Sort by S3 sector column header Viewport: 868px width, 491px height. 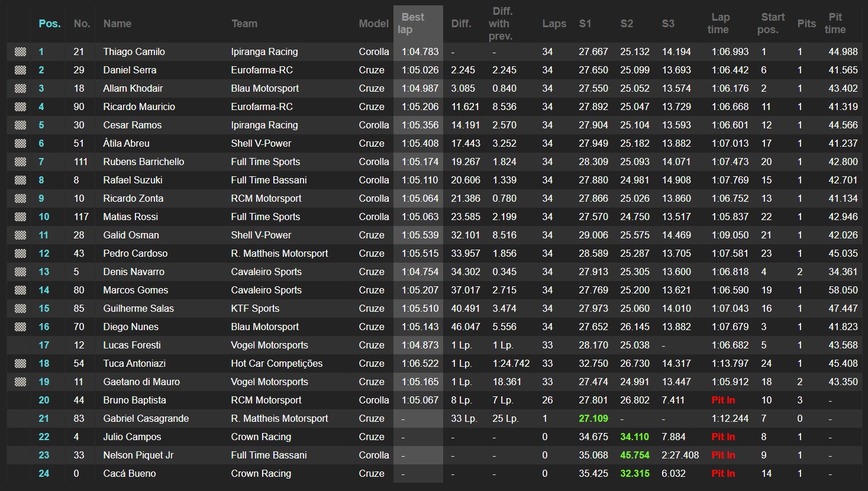pos(668,24)
